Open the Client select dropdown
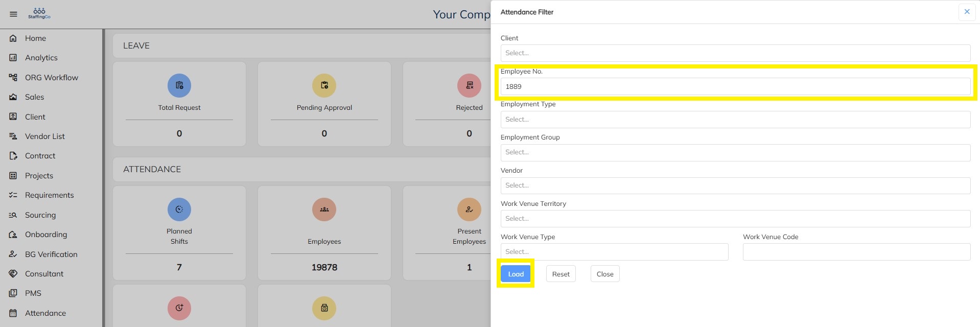Screen dimensions: 980x327 tap(735, 53)
